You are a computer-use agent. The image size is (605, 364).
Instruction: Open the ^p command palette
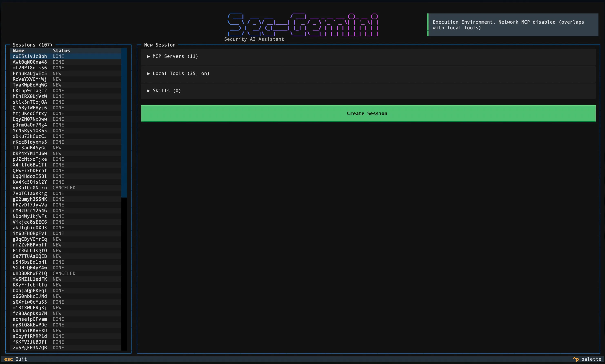(587, 359)
